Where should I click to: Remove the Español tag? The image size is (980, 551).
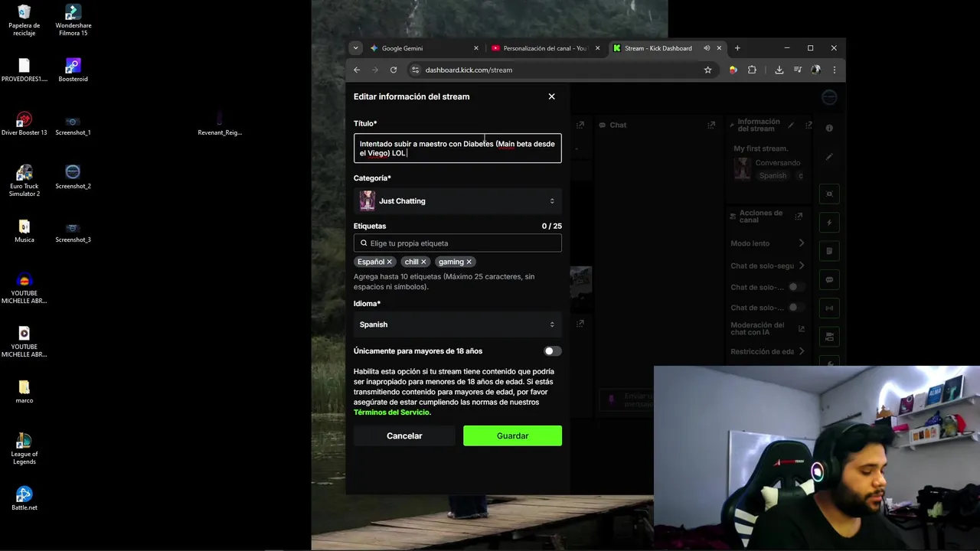pyautogui.click(x=389, y=262)
